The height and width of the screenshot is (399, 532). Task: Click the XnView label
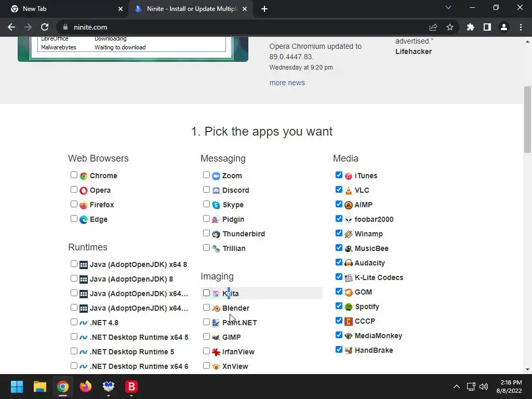235,366
